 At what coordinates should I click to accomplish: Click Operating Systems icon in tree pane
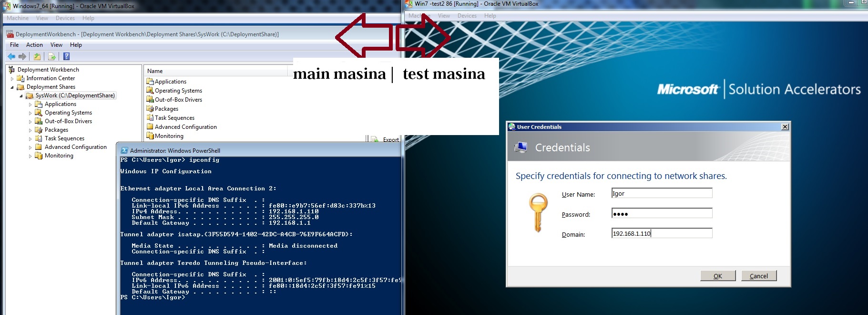39,113
